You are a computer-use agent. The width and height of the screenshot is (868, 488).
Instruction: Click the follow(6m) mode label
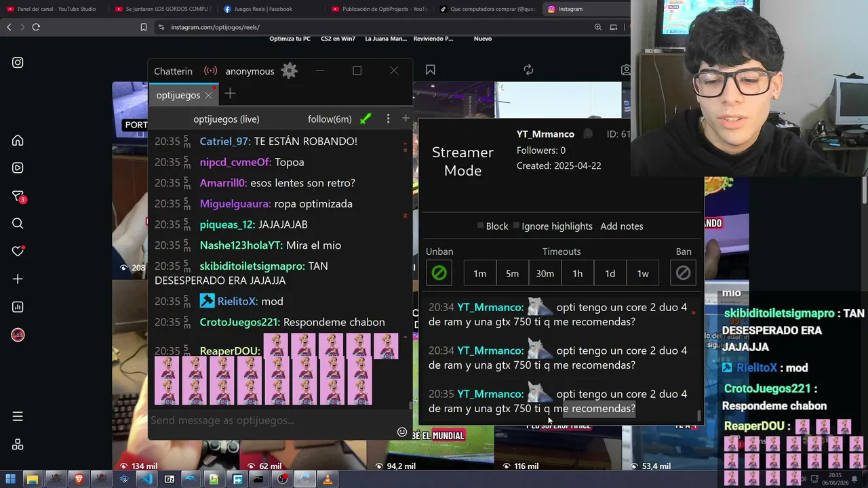coord(330,119)
